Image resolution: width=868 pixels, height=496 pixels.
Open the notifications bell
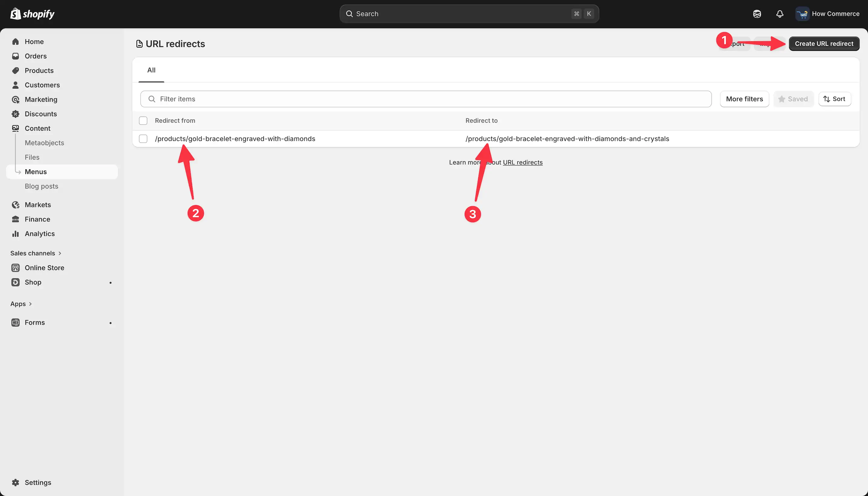click(x=780, y=14)
